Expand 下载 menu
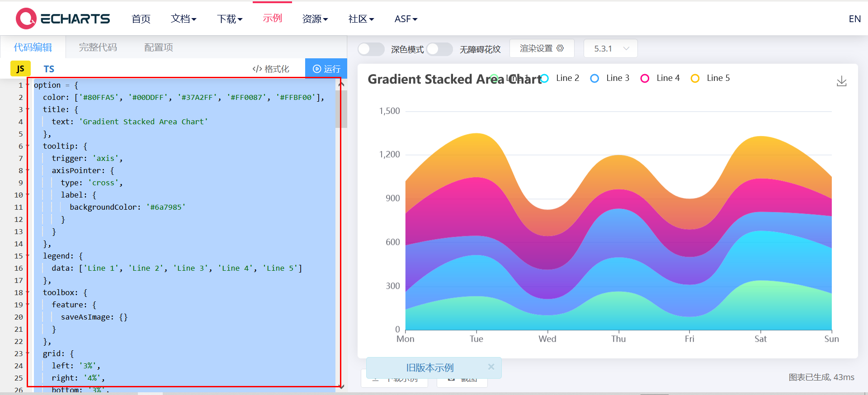868x395 pixels. (230, 19)
